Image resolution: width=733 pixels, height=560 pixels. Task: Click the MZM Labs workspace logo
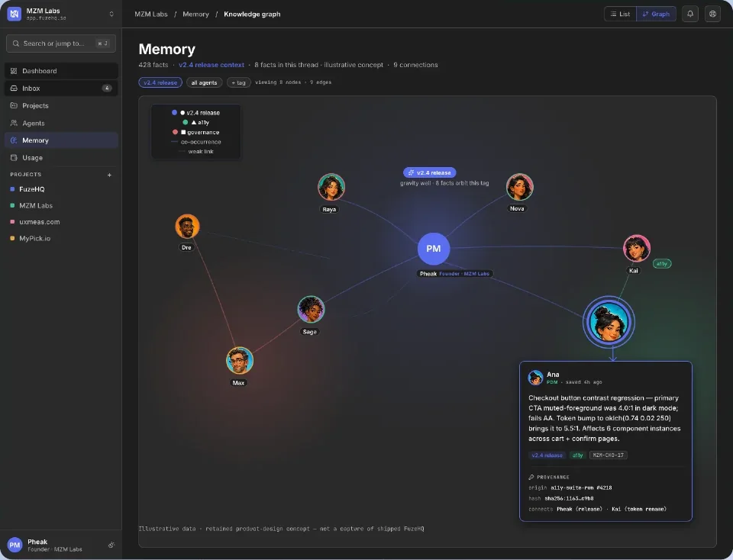[x=15, y=14]
